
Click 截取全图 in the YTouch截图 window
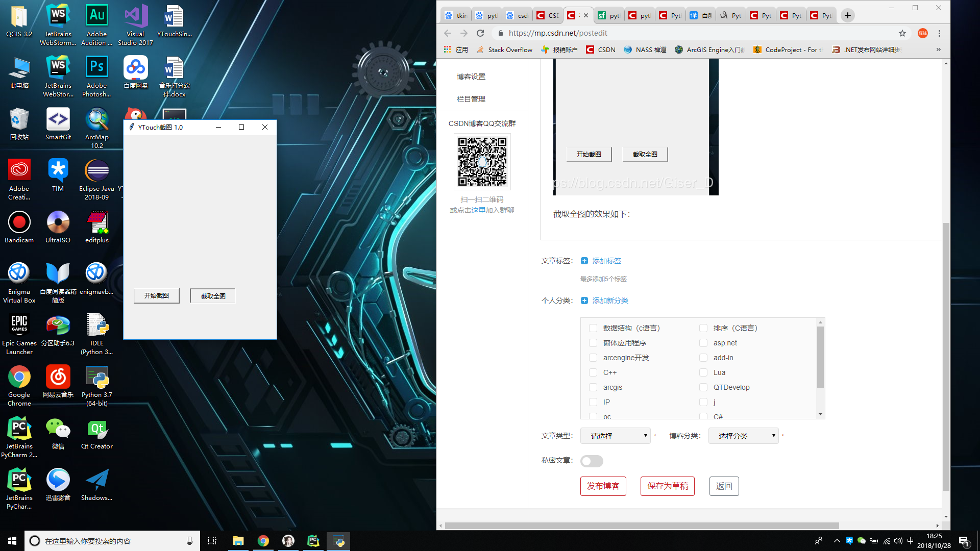[212, 295]
